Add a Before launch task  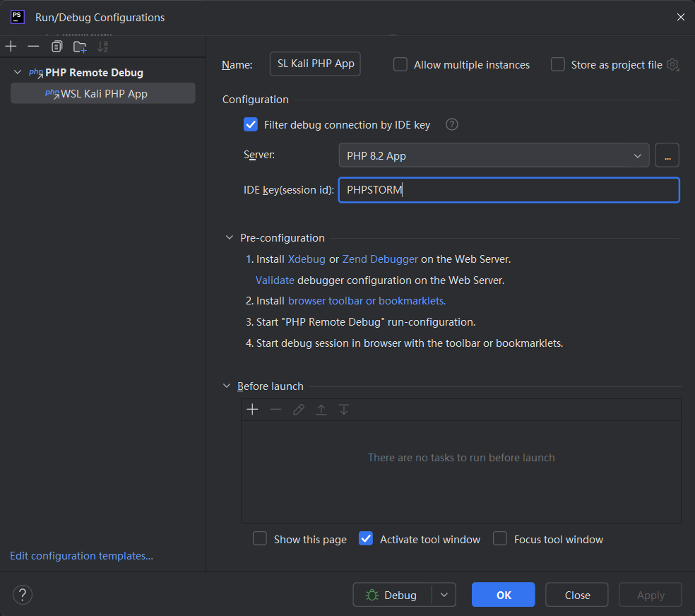tap(252, 409)
